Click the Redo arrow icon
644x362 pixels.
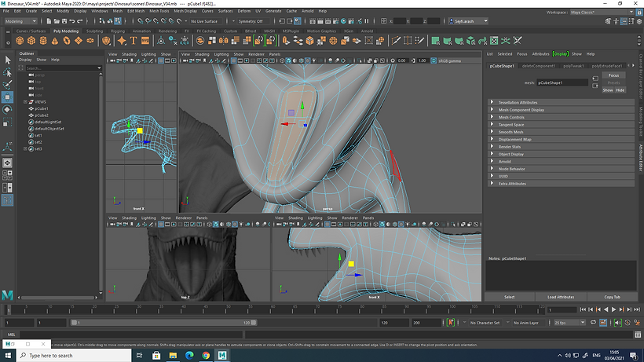pyautogui.click(x=80, y=21)
